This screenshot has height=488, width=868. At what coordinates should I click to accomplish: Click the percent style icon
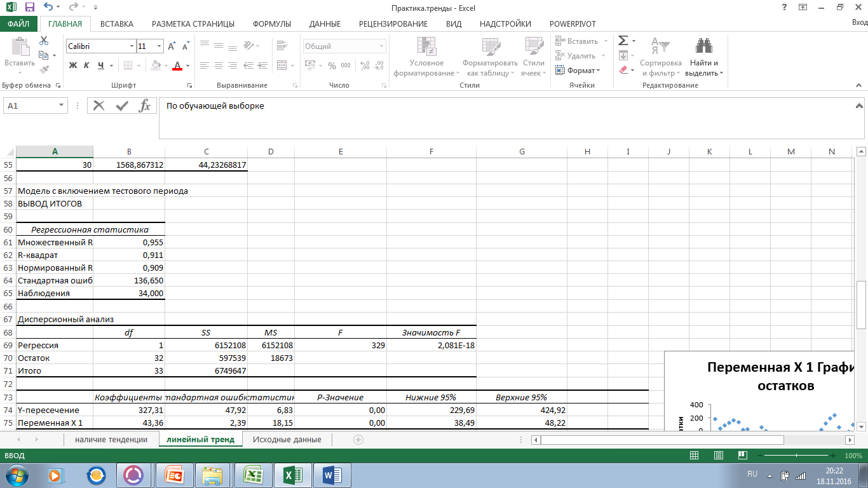[x=331, y=65]
